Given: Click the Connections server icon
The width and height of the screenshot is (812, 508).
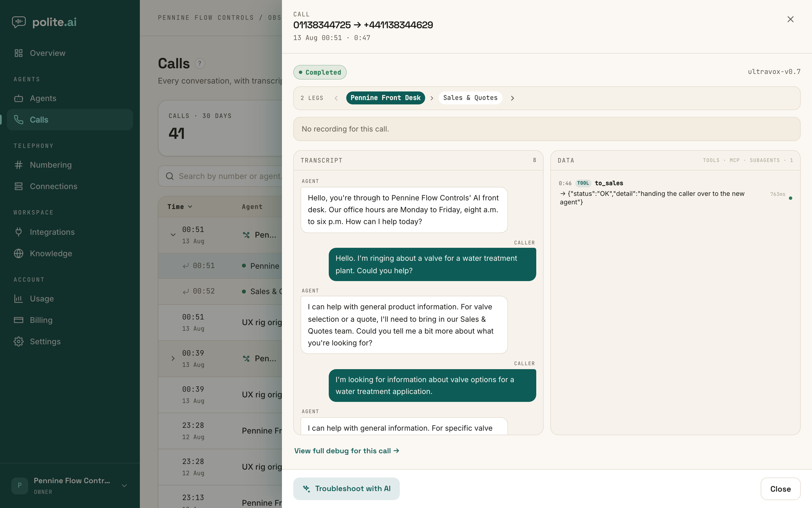Looking at the screenshot, I should tap(18, 186).
